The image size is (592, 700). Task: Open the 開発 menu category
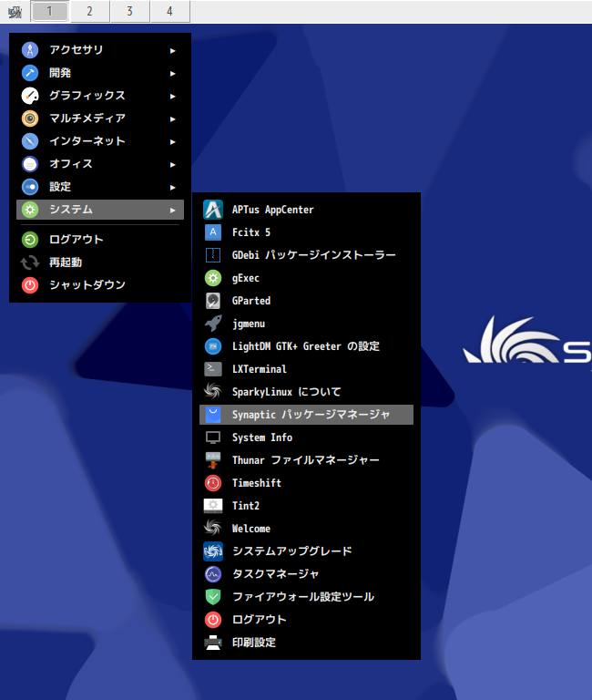[100, 73]
